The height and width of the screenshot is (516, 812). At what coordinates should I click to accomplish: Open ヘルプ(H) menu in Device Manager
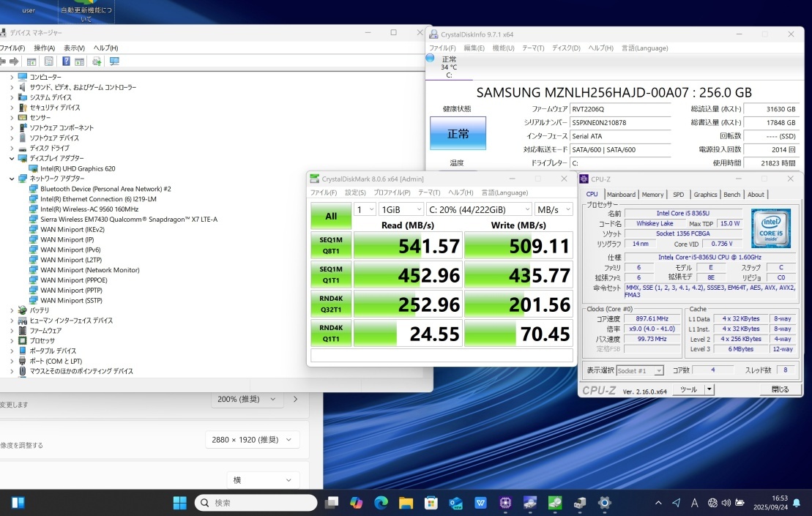click(105, 48)
